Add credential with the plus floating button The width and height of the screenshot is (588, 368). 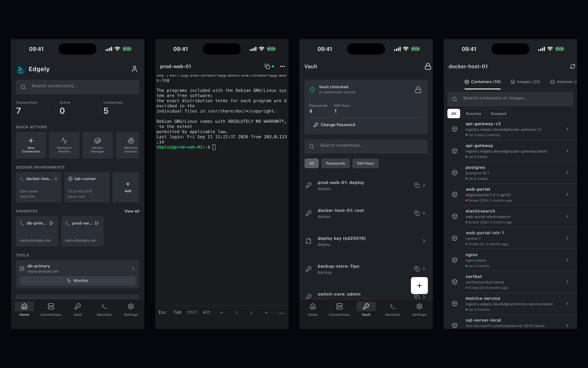419,285
